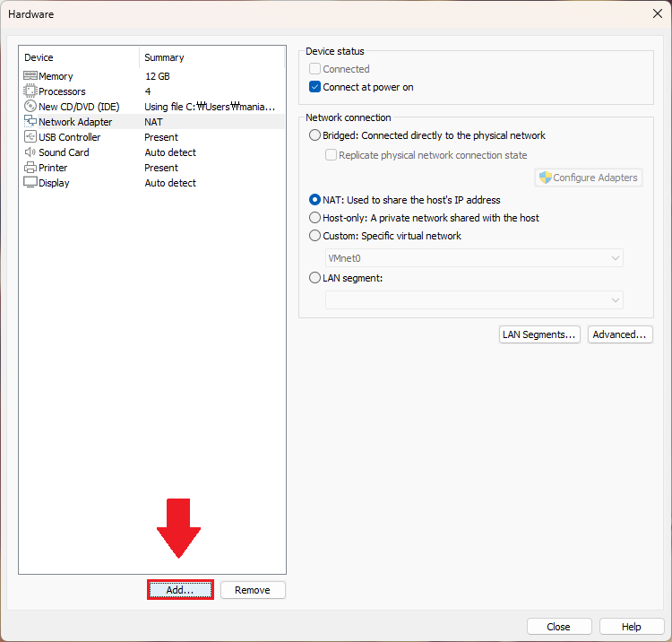Select the 'Display' device label

tap(54, 183)
